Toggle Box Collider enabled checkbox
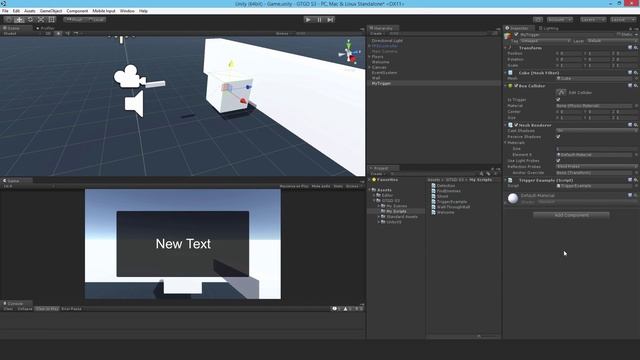 point(516,86)
